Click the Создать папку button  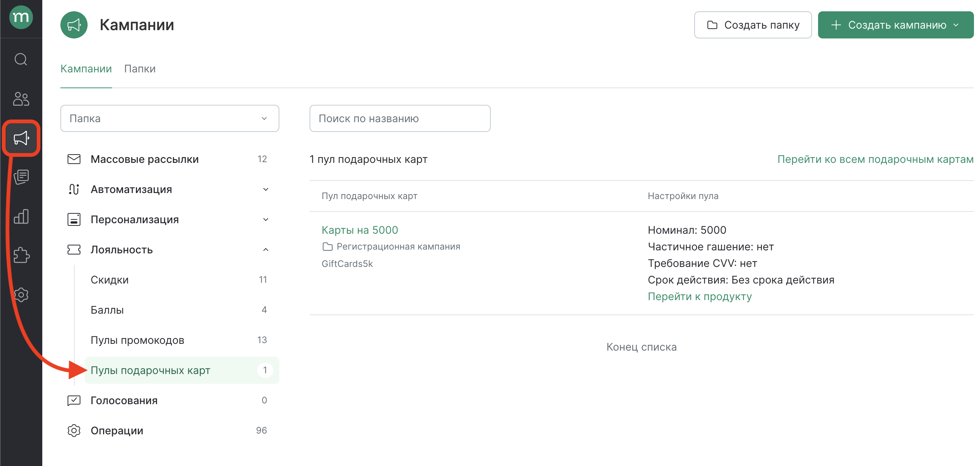(x=752, y=25)
